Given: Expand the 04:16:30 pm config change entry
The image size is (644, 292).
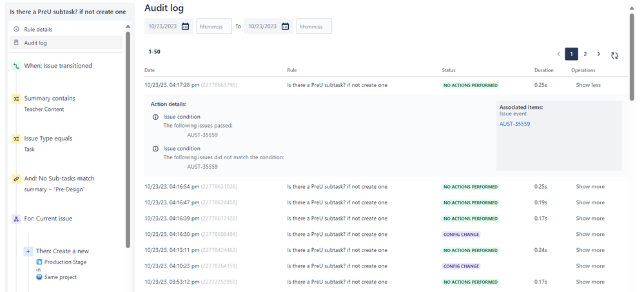Looking at the screenshot, I should (590, 235).
